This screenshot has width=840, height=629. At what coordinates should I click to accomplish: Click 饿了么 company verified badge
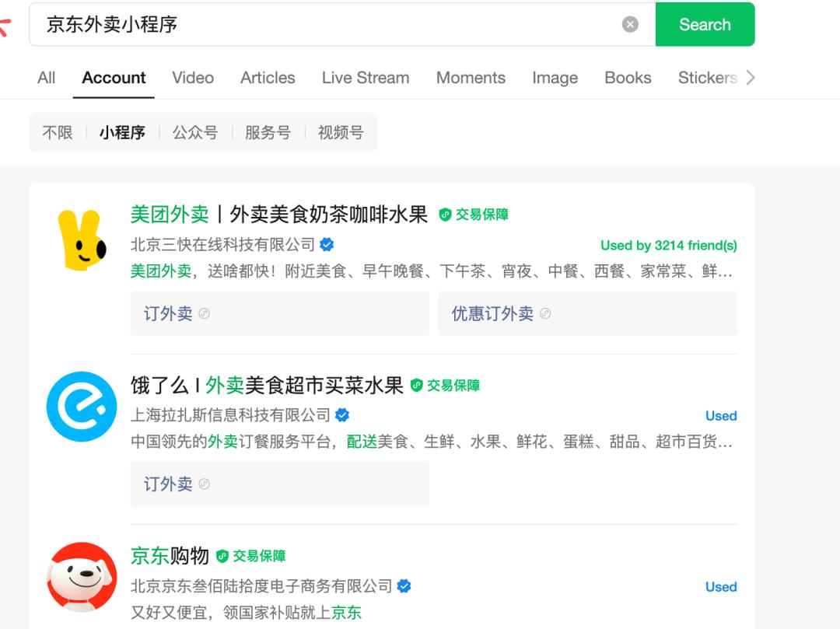point(342,415)
